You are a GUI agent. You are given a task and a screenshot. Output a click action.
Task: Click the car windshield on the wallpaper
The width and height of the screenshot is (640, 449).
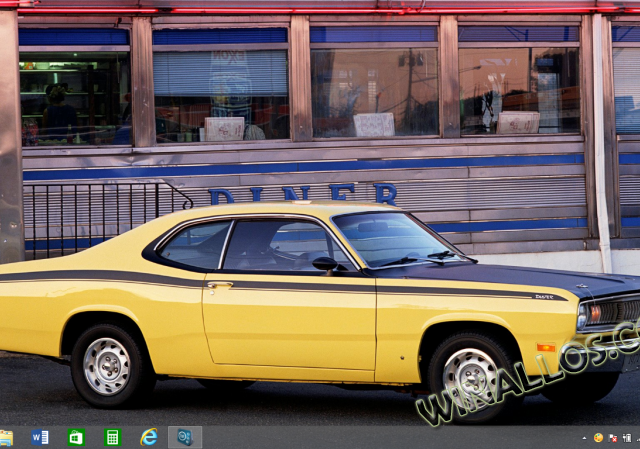388,238
